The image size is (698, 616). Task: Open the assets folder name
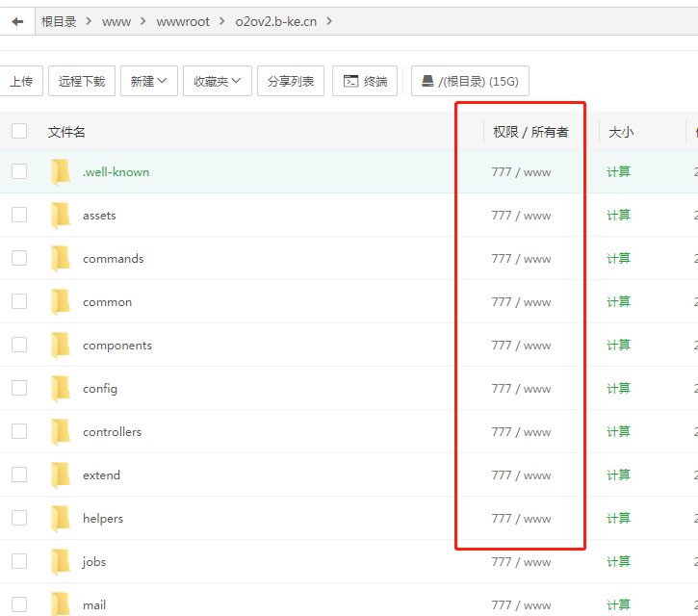pyautogui.click(x=99, y=216)
